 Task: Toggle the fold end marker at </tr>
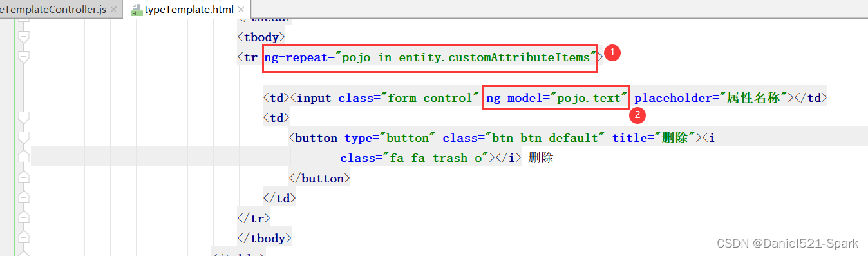pos(24,218)
